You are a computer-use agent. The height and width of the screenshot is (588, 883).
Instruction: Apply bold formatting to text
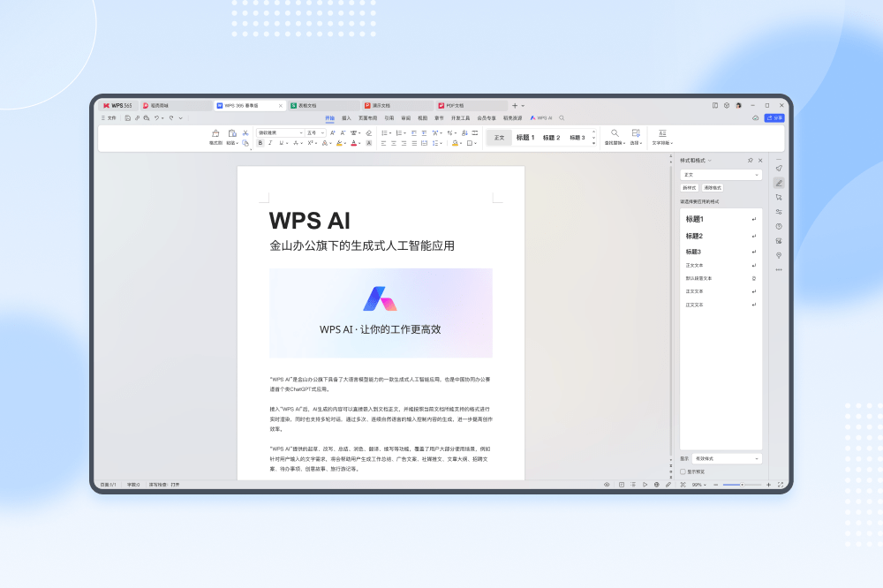(260, 143)
